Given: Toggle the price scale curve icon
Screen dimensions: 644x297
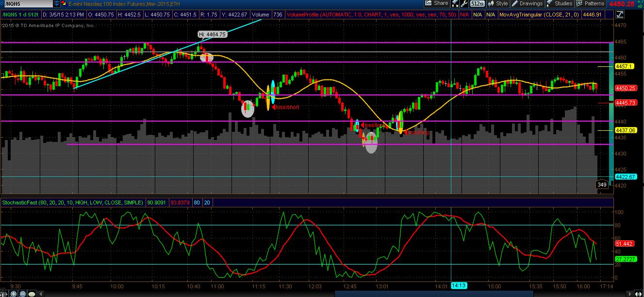Looking at the screenshot, I should click(x=620, y=14).
